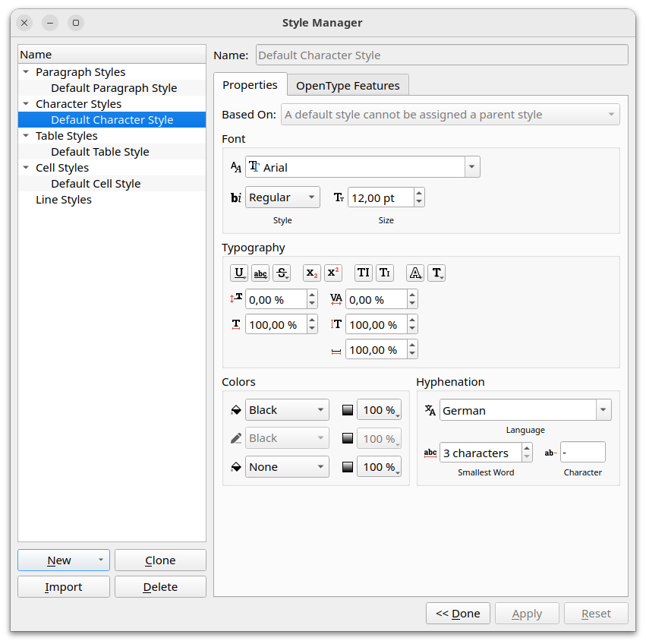The height and width of the screenshot is (644, 646).
Task: Enable Subscript formatting
Action: 312,273
